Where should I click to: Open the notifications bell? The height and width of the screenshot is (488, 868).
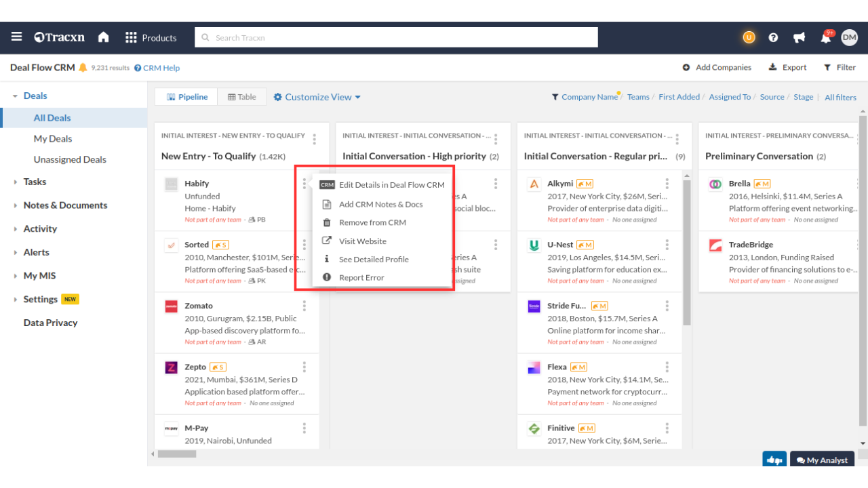tap(825, 38)
